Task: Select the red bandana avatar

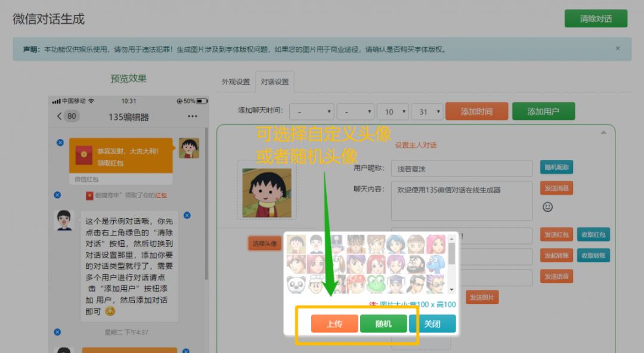Action: pyautogui.click(x=355, y=284)
